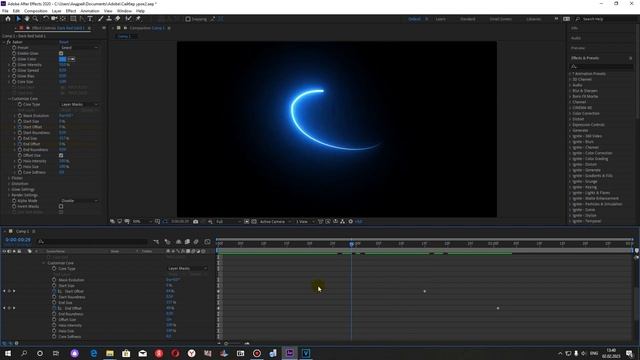
Task: Open the Preset dropdown in Saber effect
Action: 79,48
